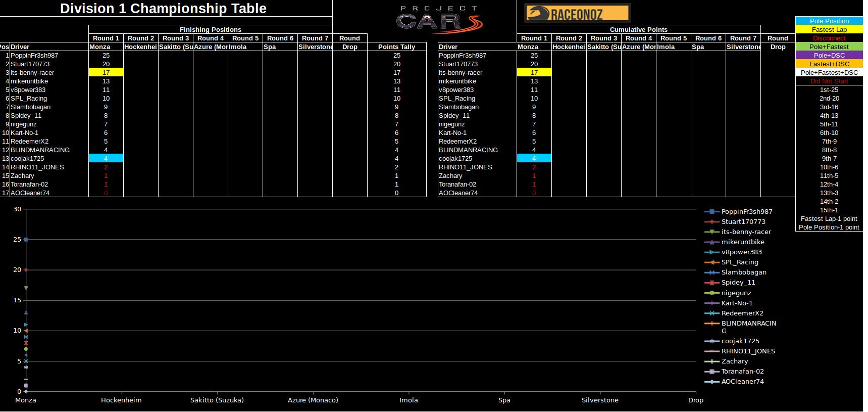This screenshot has height=412, width=868.
Task: Click 'Round 1' header under Finishing Positions
Action: point(106,38)
